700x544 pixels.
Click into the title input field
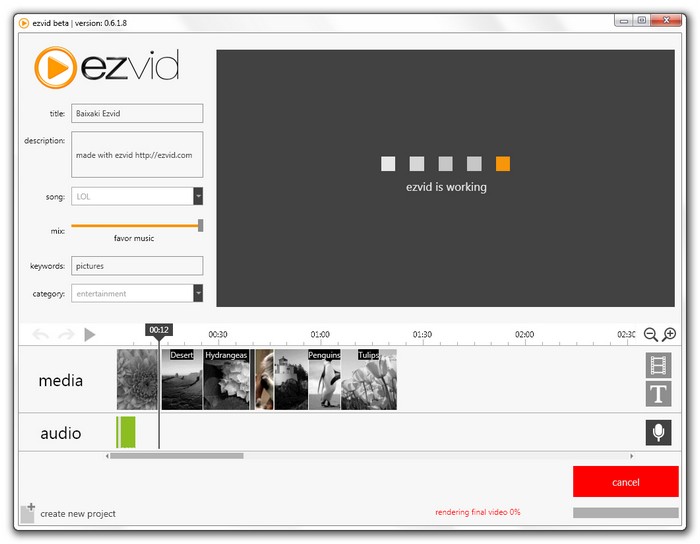pos(137,113)
